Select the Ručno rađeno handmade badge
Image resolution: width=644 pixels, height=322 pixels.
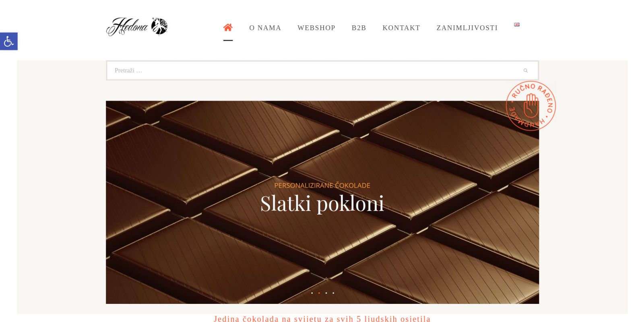[x=530, y=106]
